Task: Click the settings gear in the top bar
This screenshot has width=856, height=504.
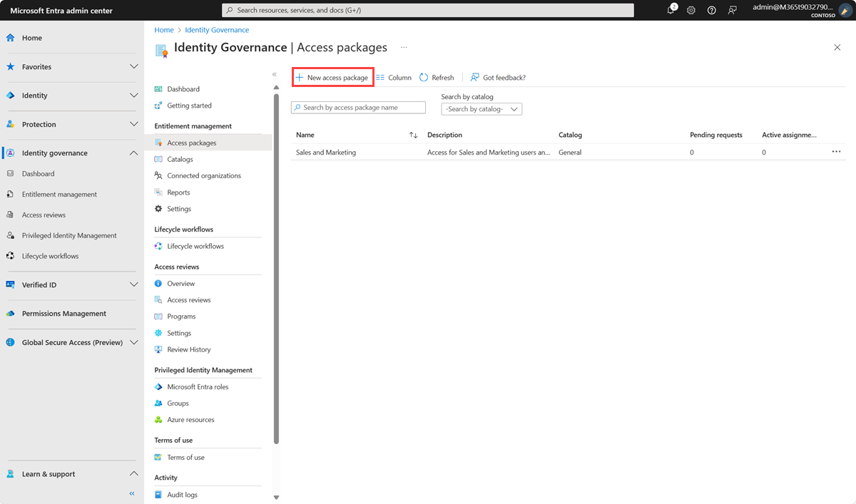Action: [x=691, y=10]
